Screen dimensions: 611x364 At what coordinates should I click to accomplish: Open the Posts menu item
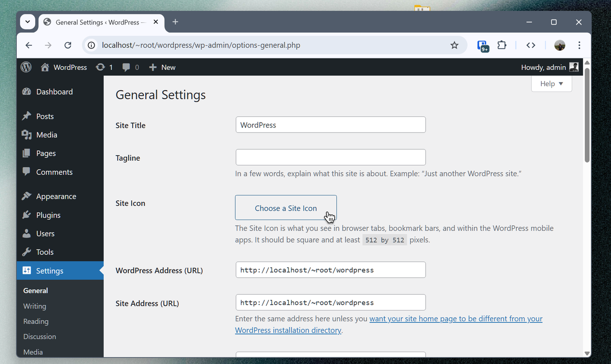(60, 116)
